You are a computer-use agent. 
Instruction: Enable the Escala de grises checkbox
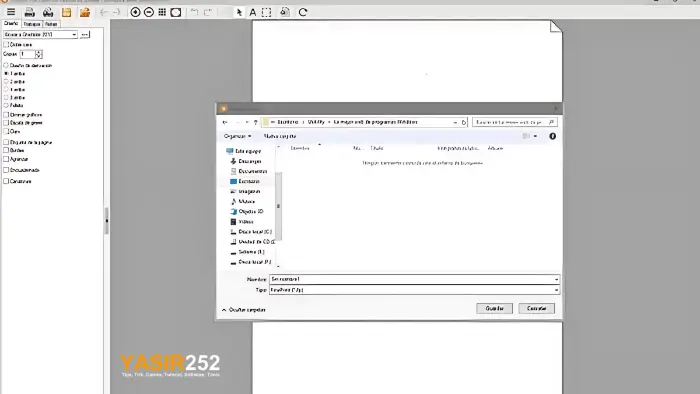click(x=6, y=123)
